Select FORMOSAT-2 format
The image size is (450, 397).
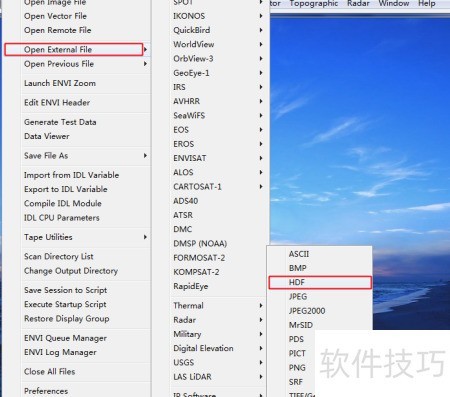pyautogui.click(x=199, y=258)
